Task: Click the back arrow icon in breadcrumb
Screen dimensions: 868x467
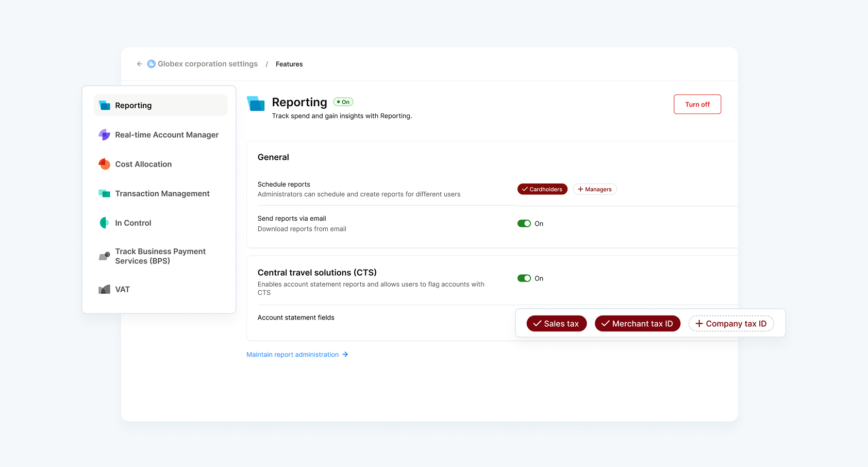Action: pos(140,64)
